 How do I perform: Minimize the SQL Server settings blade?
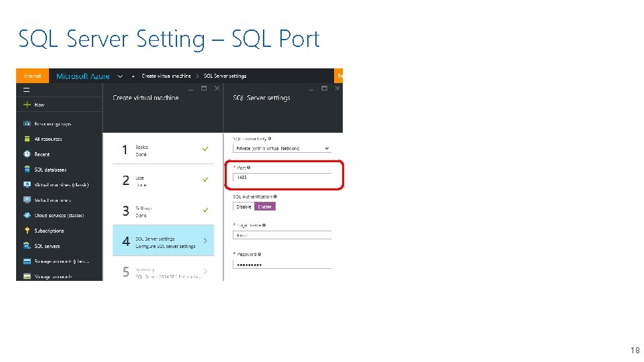[311, 89]
